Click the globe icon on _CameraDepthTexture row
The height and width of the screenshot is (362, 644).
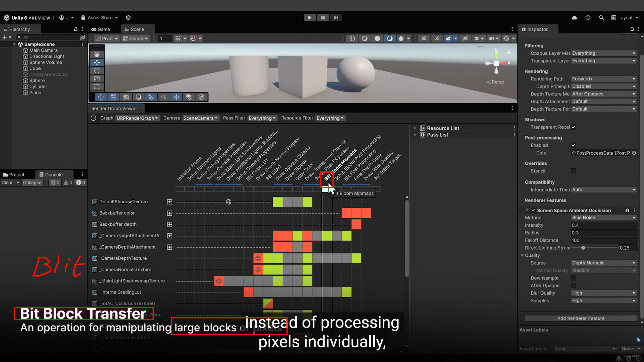[258, 258]
